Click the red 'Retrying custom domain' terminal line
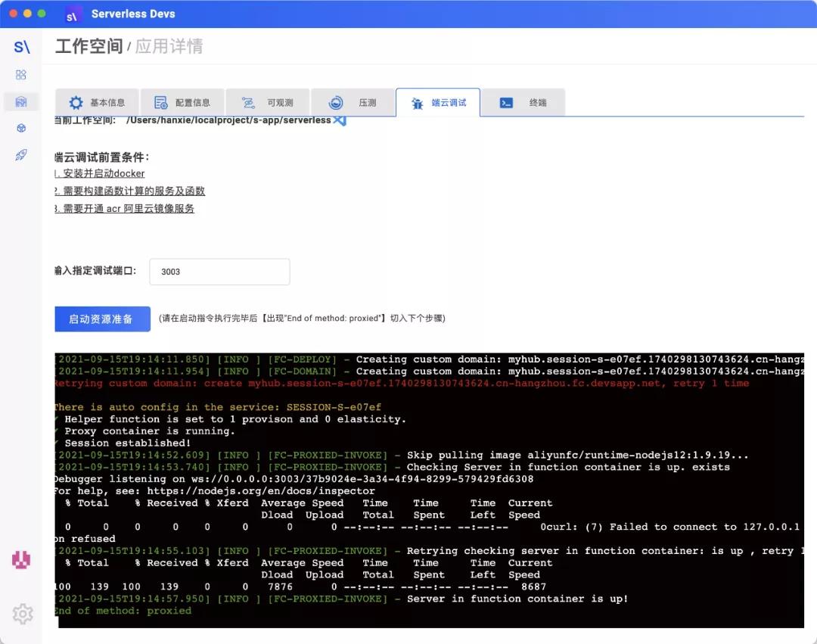The image size is (817, 644). pos(402,384)
